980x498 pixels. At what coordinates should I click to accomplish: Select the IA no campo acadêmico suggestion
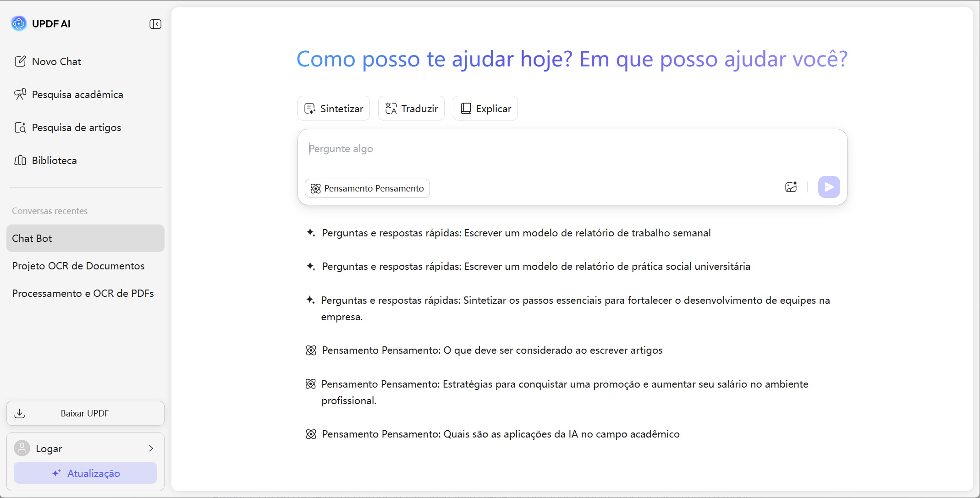(x=493, y=434)
